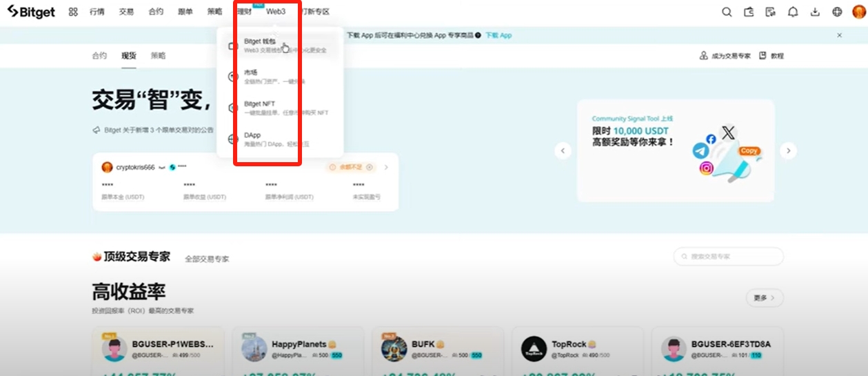Open the BGUSER-6EF3TD8A trader card

[x=718, y=352]
